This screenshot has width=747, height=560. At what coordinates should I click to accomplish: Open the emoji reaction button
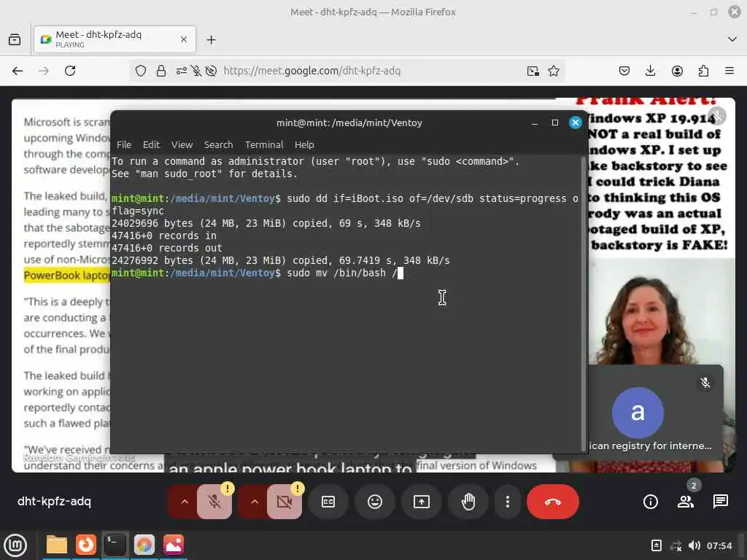(375, 502)
